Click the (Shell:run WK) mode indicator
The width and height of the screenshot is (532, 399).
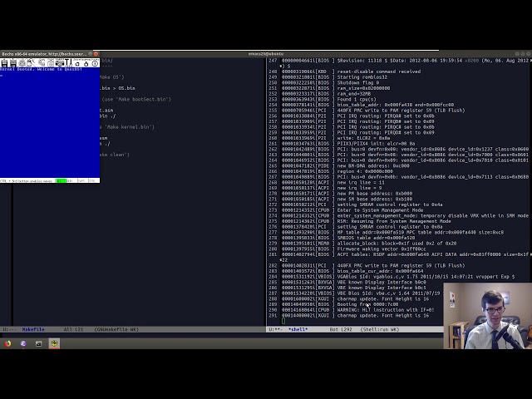pos(380,329)
